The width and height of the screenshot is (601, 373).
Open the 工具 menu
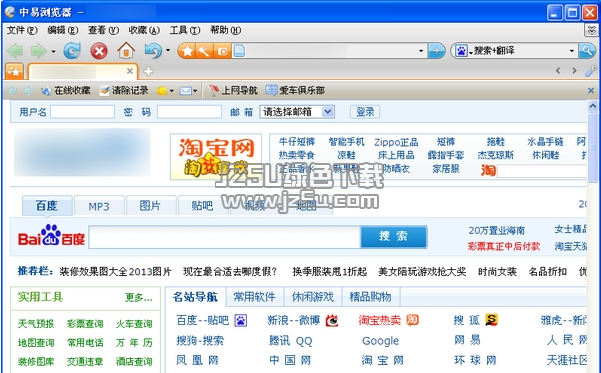pyautogui.click(x=185, y=30)
